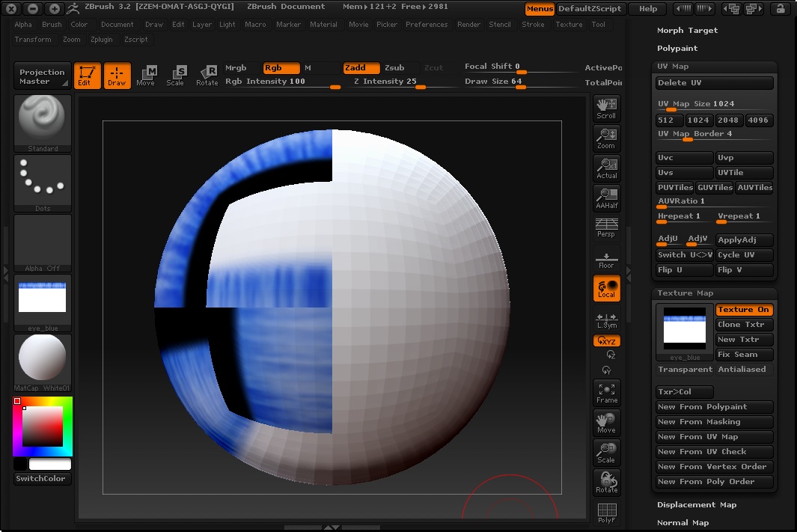Select the Draw mode icon

[117, 76]
